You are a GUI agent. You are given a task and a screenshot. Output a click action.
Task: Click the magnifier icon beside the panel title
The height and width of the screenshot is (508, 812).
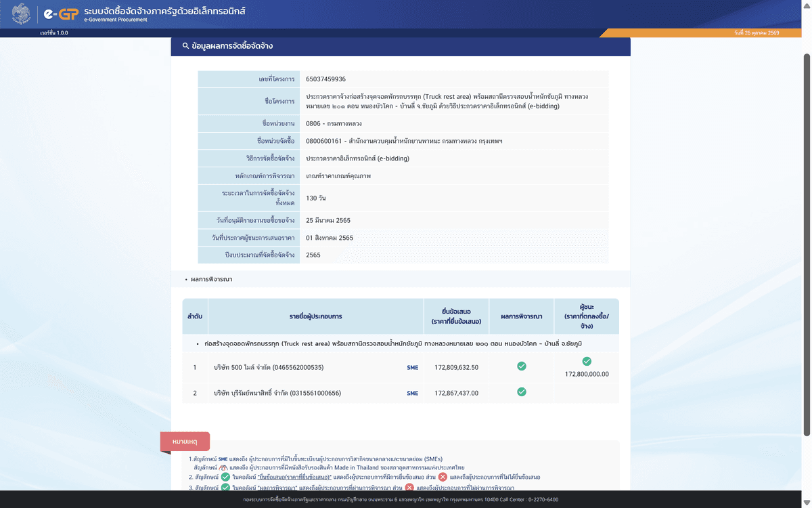coord(185,46)
